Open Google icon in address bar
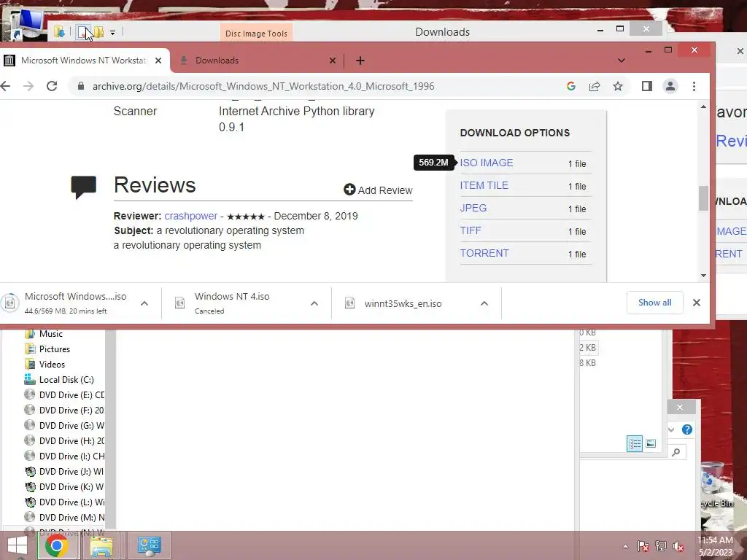 tap(570, 86)
